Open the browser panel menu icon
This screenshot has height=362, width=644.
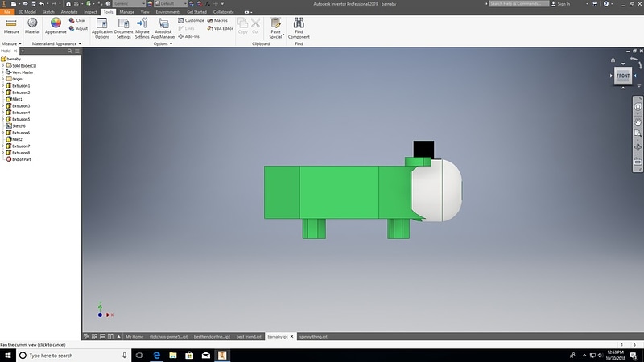pos(76,51)
